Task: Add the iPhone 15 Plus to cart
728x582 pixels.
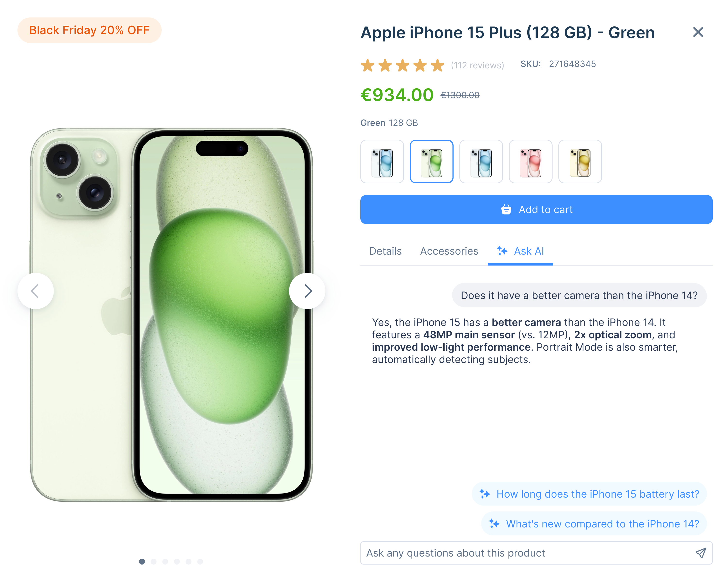Action: [536, 210]
